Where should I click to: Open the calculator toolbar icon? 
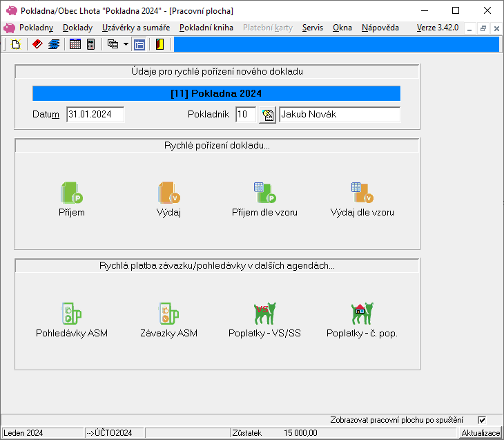pyautogui.click(x=90, y=44)
